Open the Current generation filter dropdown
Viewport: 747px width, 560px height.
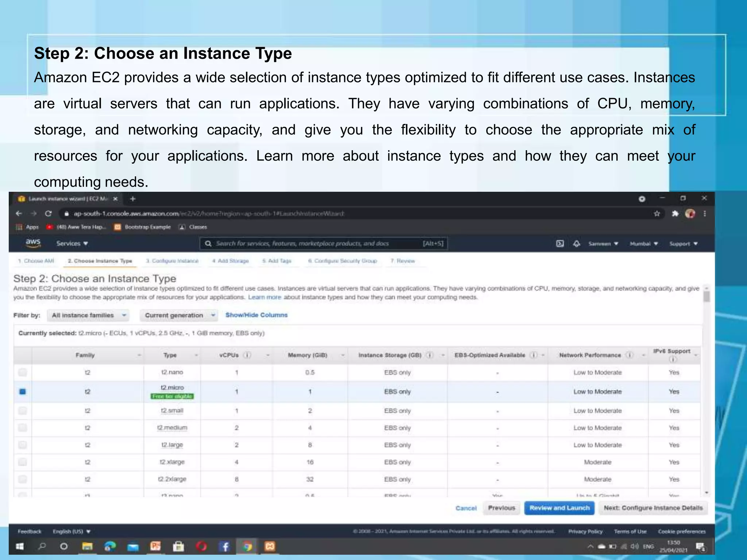coord(179,315)
